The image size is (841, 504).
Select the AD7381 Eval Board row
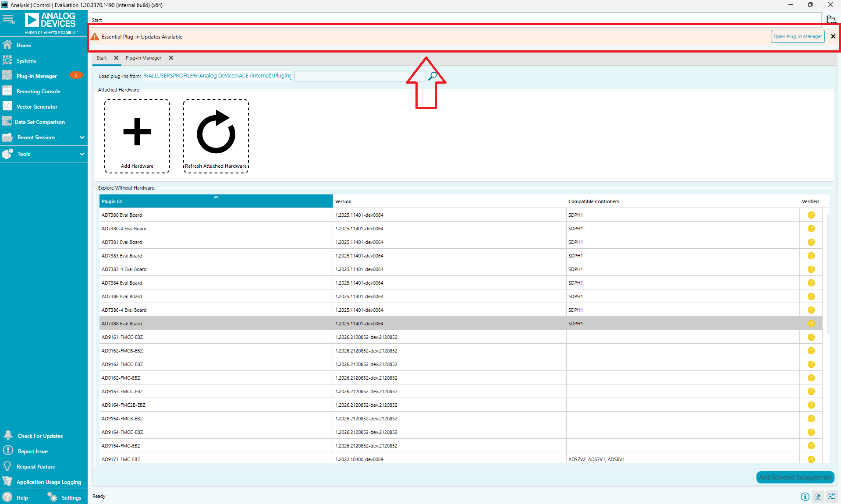(461, 242)
